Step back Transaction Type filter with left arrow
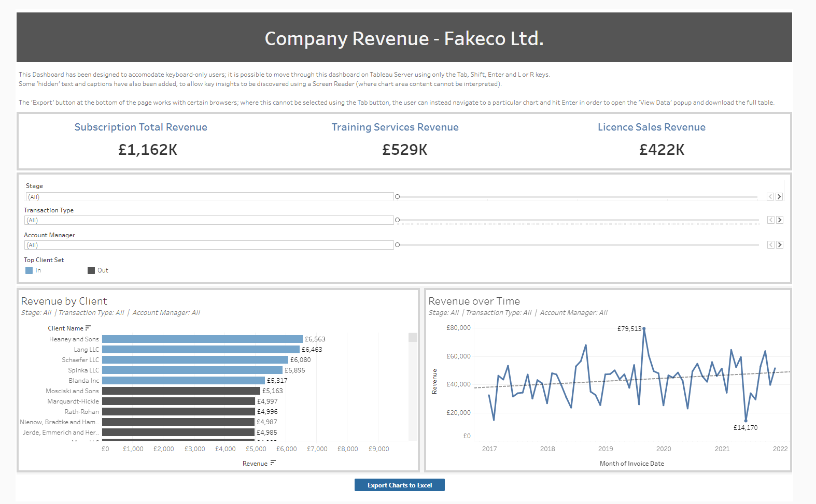The image size is (816, 504). (770, 220)
